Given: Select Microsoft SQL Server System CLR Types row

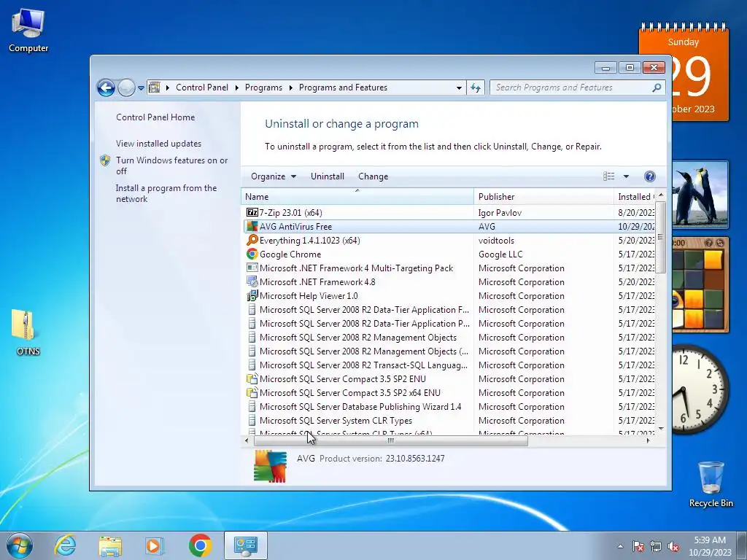Looking at the screenshot, I should coord(448,420).
